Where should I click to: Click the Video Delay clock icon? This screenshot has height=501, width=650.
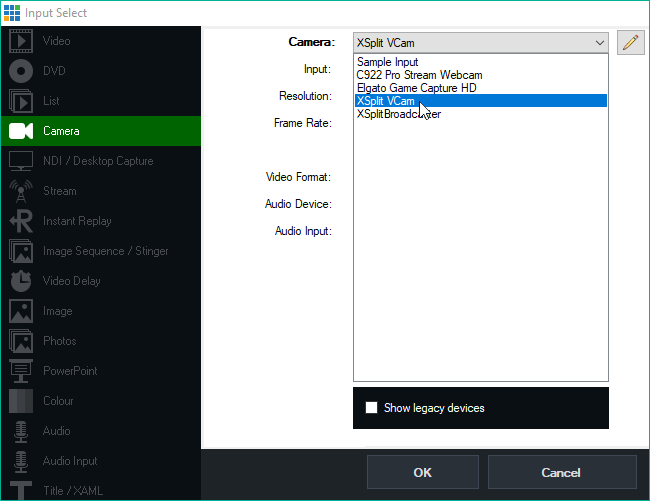pos(21,281)
